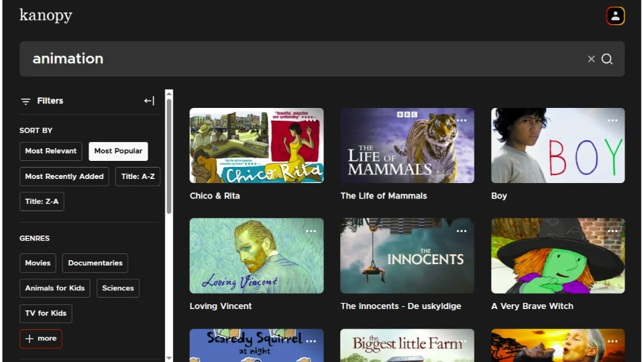Click the magnifying glass search icon
644x362 pixels.
tap(607, 59)
